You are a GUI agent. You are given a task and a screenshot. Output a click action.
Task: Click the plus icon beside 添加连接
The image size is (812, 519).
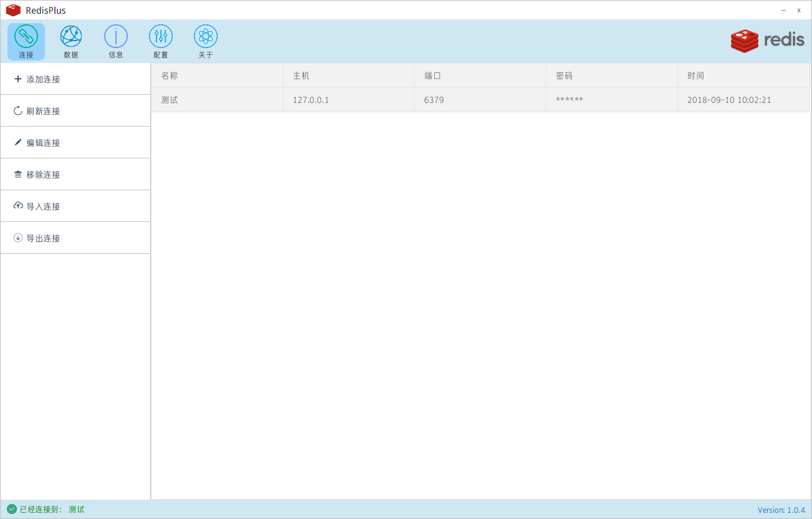[18, 79]
